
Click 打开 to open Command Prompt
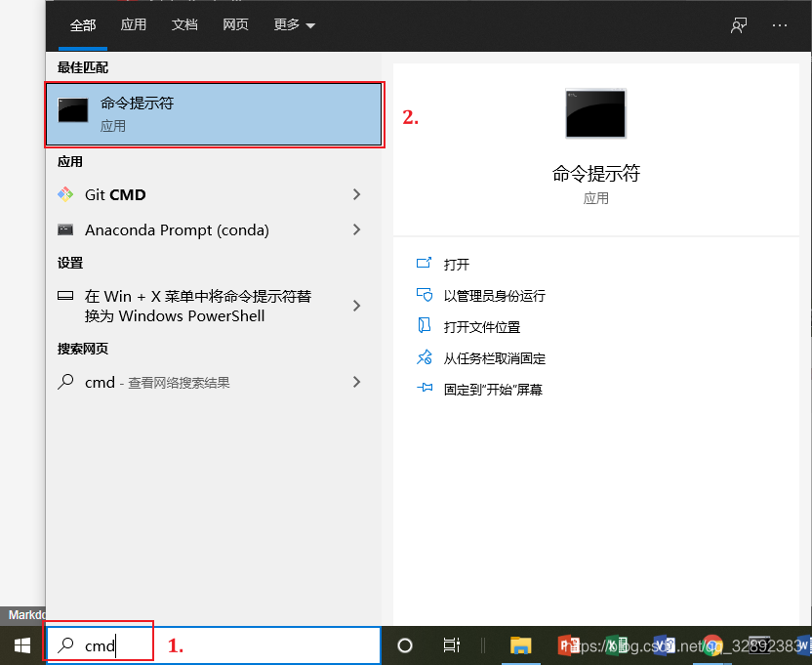coord(456,265)
